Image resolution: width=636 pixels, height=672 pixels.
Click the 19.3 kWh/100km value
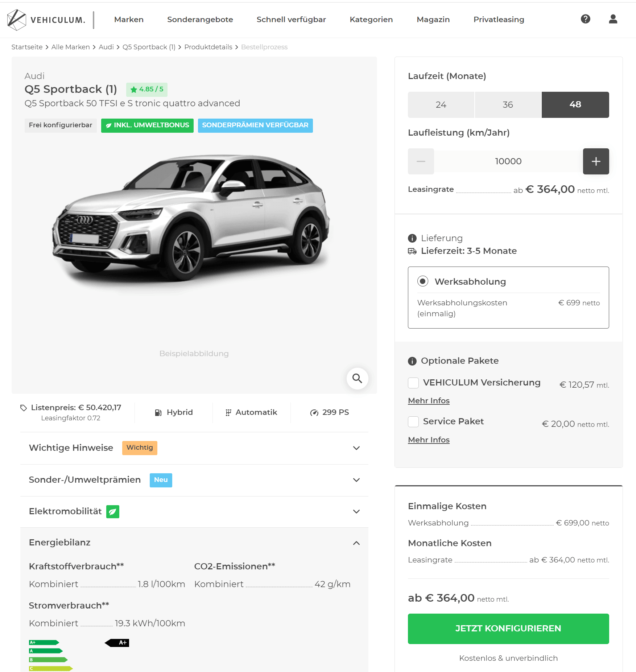click(150, 623)
